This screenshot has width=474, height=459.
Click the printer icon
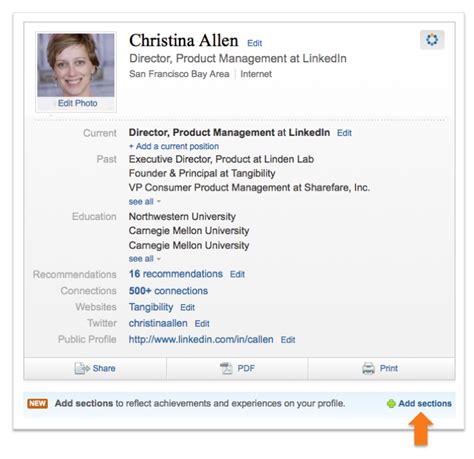click(368, 368)
